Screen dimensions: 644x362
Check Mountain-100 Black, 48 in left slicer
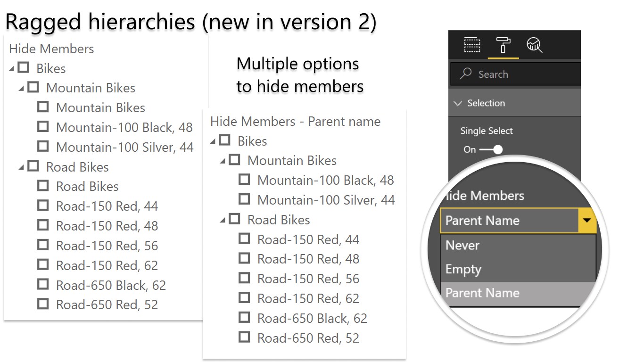[43, 127]
